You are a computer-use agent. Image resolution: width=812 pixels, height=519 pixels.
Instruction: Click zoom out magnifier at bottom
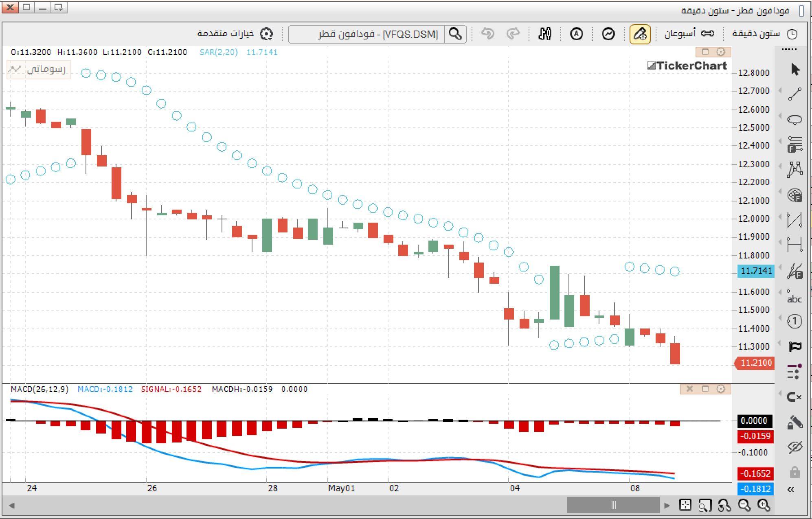pos(744,505)
